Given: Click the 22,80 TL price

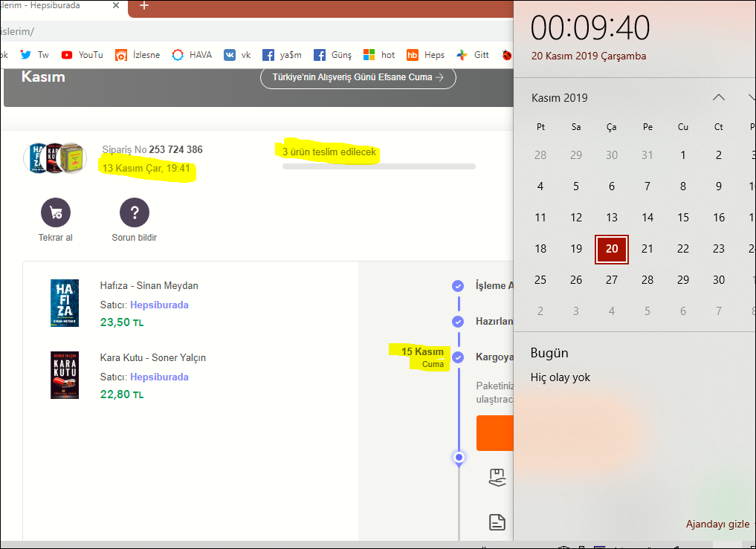Looking at the screenshot, I should click(121, 394).
